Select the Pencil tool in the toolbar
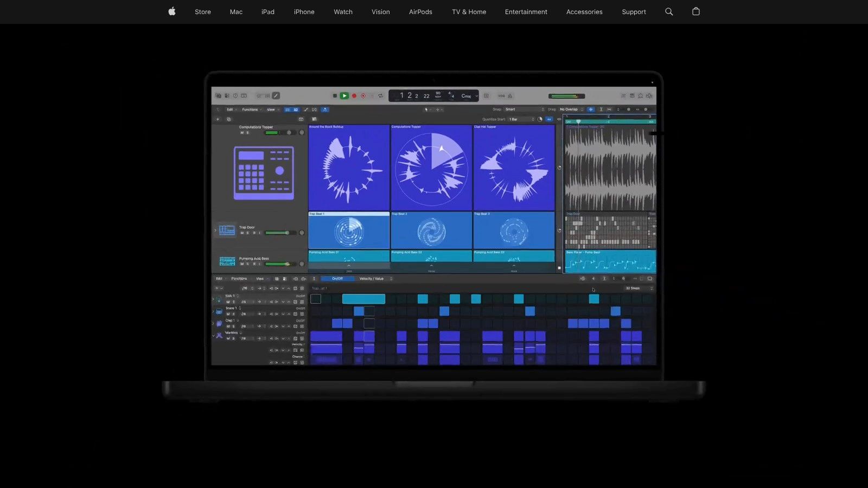This screenshot has width=868, height=488. click(276, 95)
